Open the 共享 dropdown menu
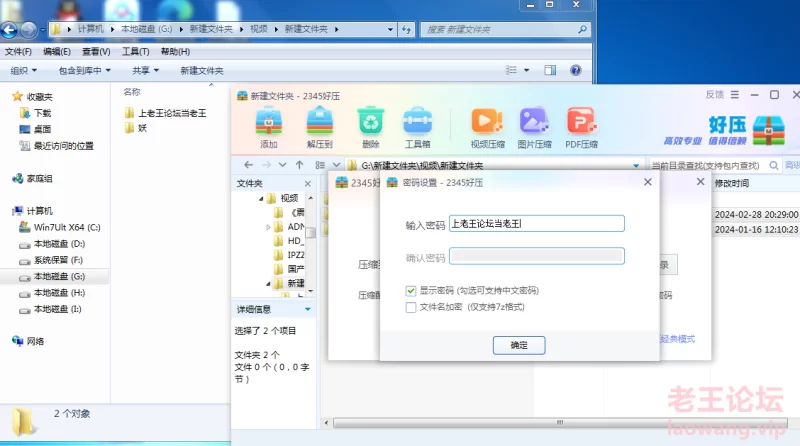Image resolution: width=800 pixels, height=446 pixels. 145,71
